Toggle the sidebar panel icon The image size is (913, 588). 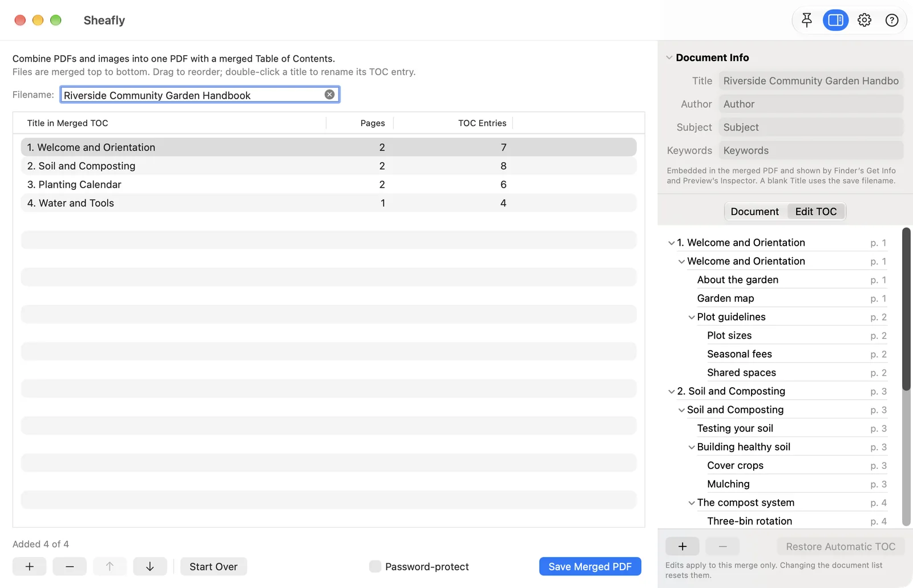pos(835,21)
